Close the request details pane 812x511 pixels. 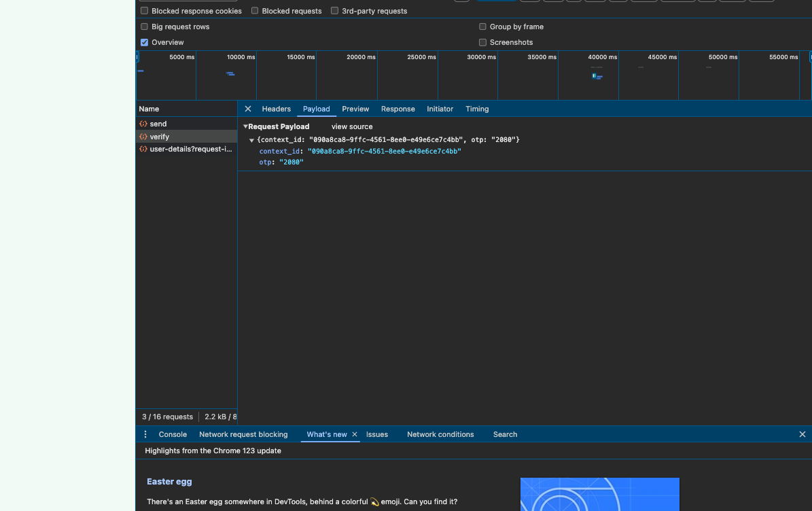coord(248,109)
